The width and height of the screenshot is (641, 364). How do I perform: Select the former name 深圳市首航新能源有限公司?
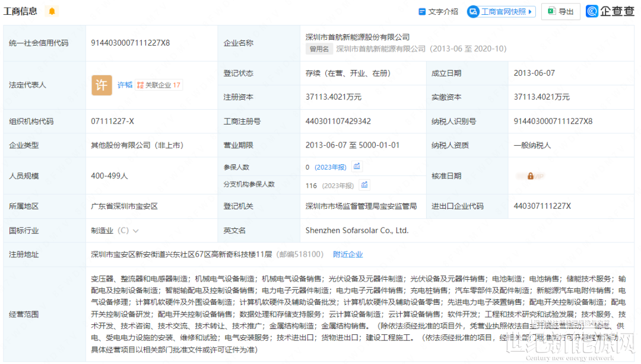381,49
